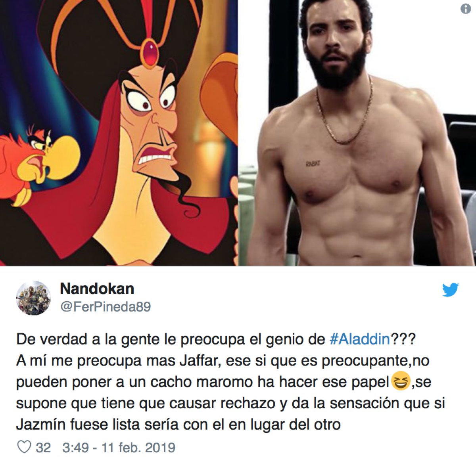Viewport: 476px width, 463px height.
Task: Click the Twitter bird logo
Action: (450, 290)
